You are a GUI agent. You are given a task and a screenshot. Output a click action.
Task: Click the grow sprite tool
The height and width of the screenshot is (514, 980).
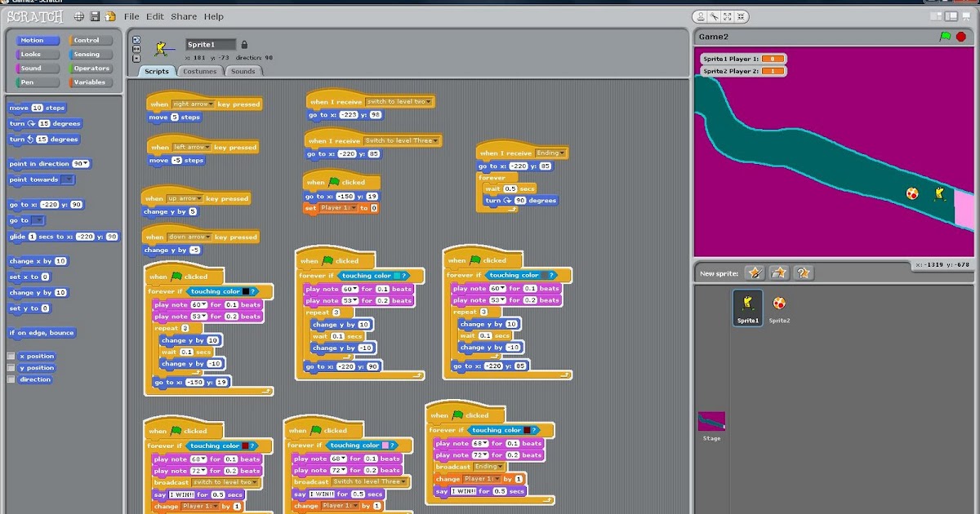pos(728,16)
